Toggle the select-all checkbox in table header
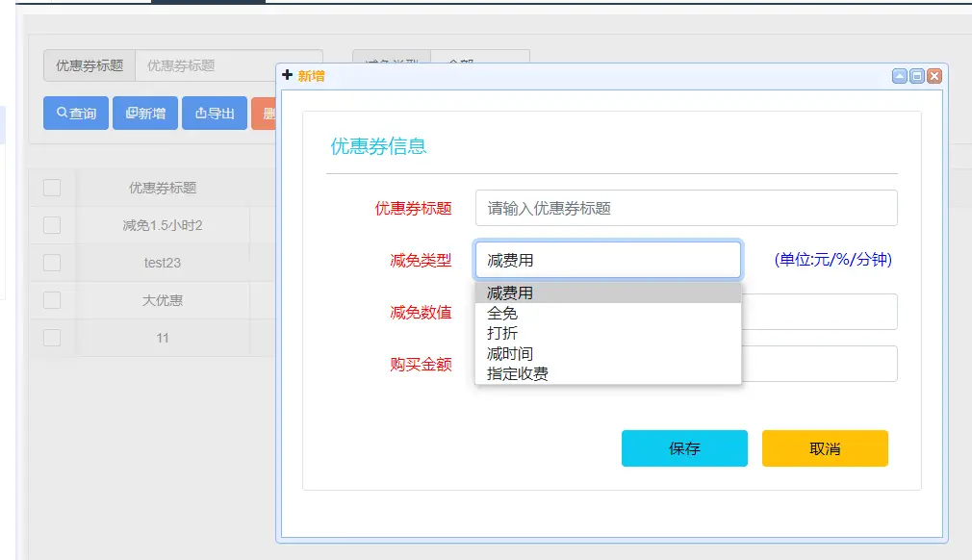This screenshot has height=560, width=972. 52,188
